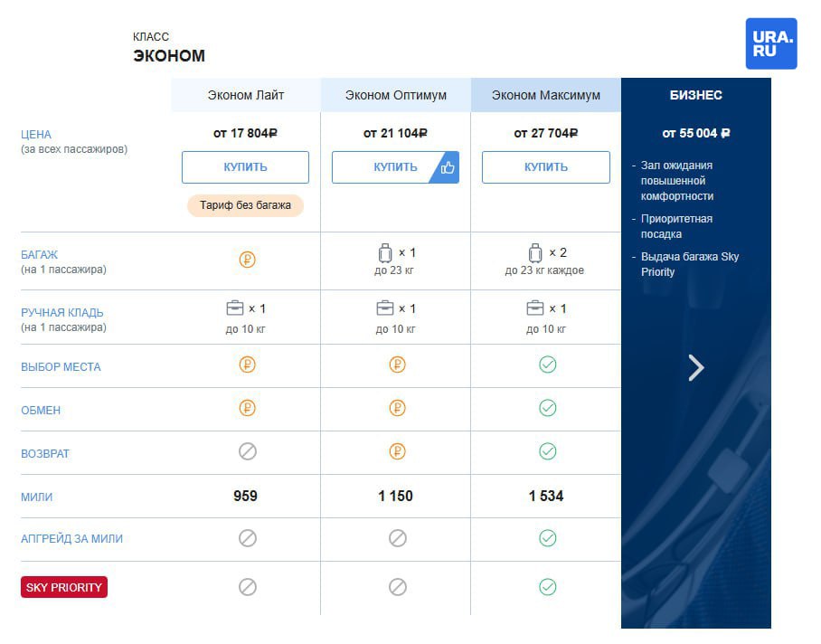
Task: Buy the Эконом Лайт fare
Action: click(246, 167)
